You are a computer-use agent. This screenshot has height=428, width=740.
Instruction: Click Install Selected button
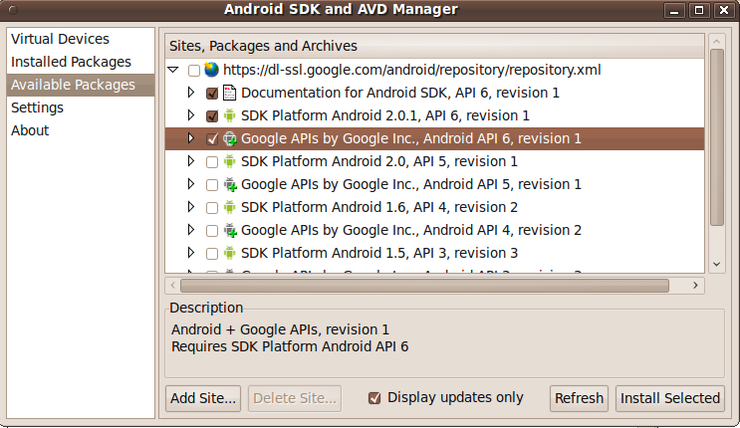pyautogui.click(x=670, y=398)
